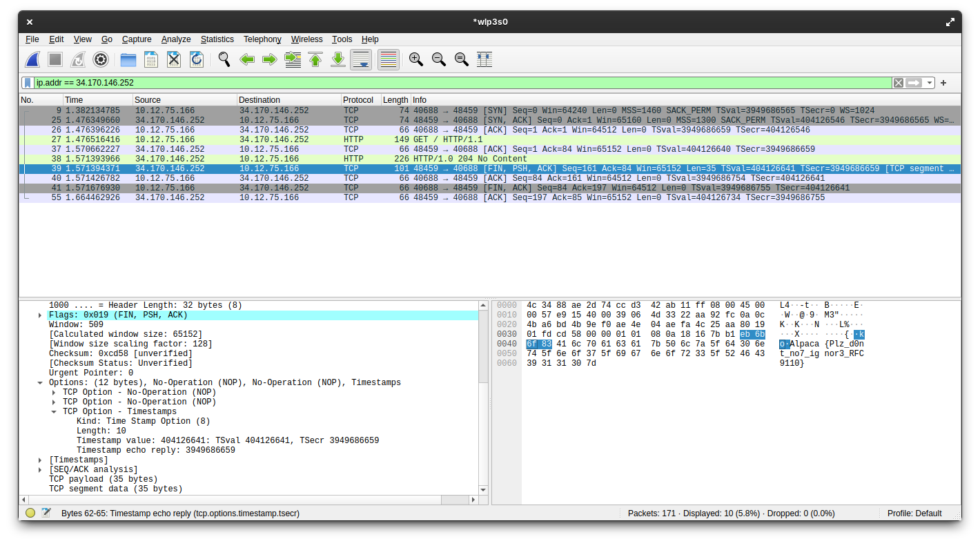Collapse the Options tree entry

click(40, 382)
